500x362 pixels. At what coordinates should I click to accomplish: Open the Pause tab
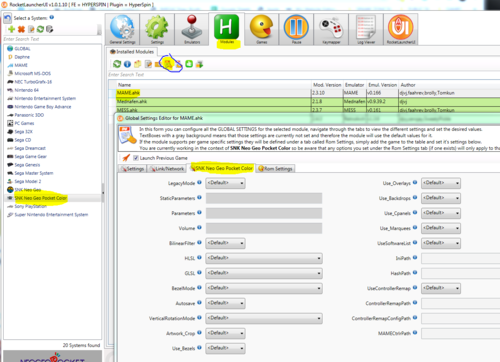296,29
